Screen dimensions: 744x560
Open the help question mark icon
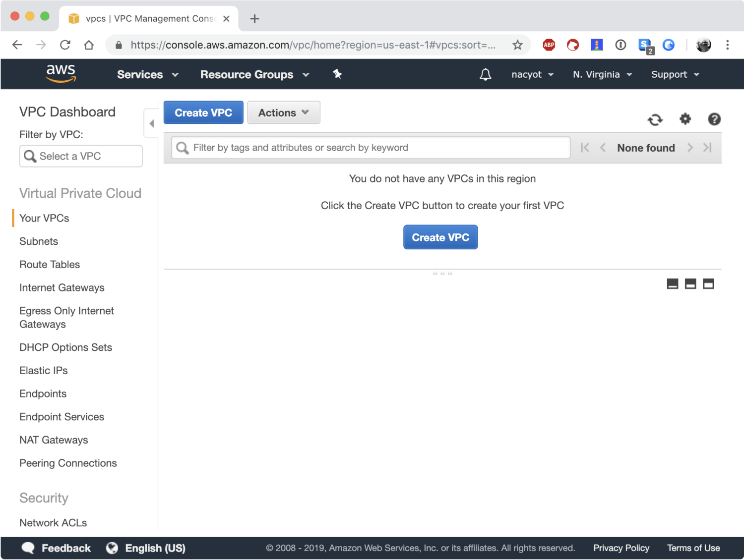[714, 119]
